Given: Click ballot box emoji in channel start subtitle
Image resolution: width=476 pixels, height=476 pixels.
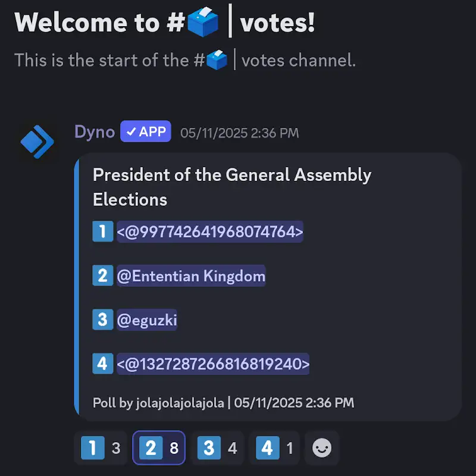Looking at the screenshot, I should (217, 60).
